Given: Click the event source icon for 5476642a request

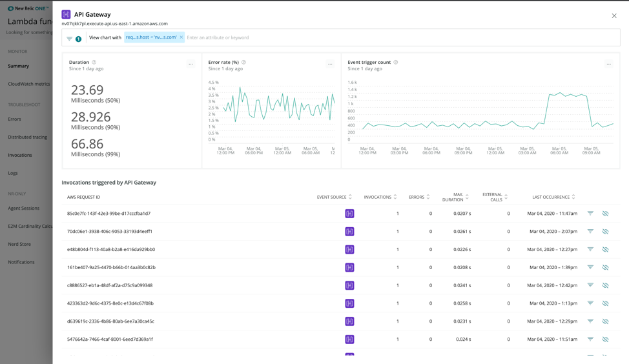Looking at the screenshot, I should [349, 339].
